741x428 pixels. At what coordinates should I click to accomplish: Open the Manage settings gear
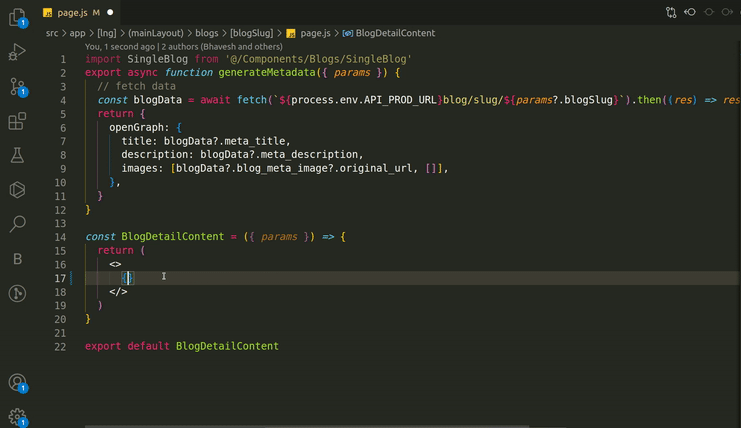click(17, 416)
